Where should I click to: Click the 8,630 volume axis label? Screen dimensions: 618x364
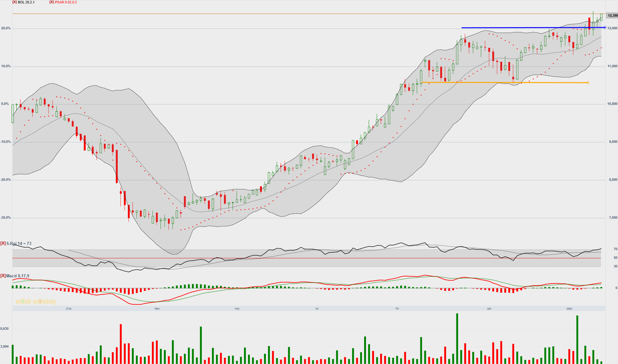[5, 329]
